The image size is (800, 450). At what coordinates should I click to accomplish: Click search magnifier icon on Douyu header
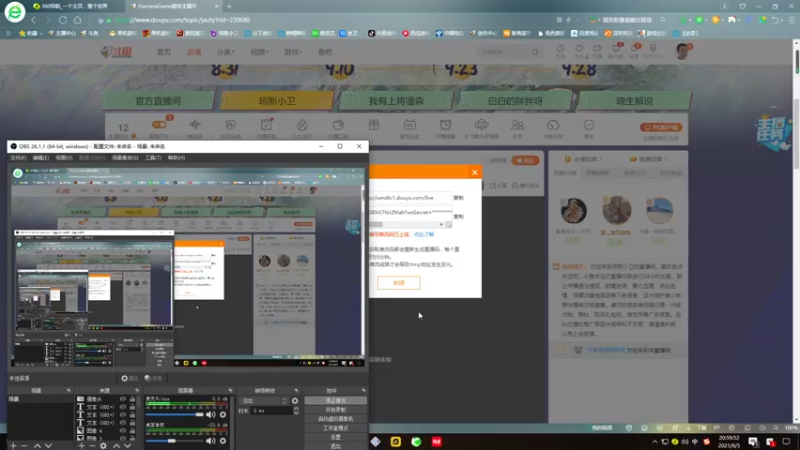[535, 52]
